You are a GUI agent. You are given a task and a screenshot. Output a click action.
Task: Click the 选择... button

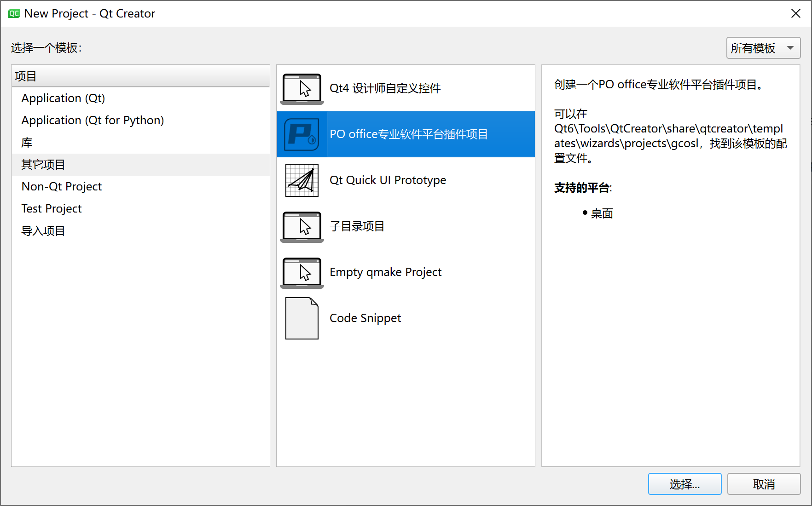pos(684,484)
